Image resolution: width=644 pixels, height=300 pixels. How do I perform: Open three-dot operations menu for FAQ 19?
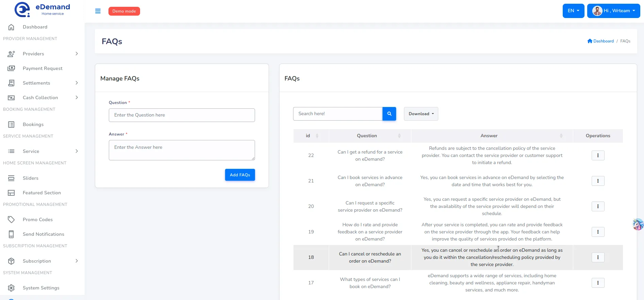point(598,232)
